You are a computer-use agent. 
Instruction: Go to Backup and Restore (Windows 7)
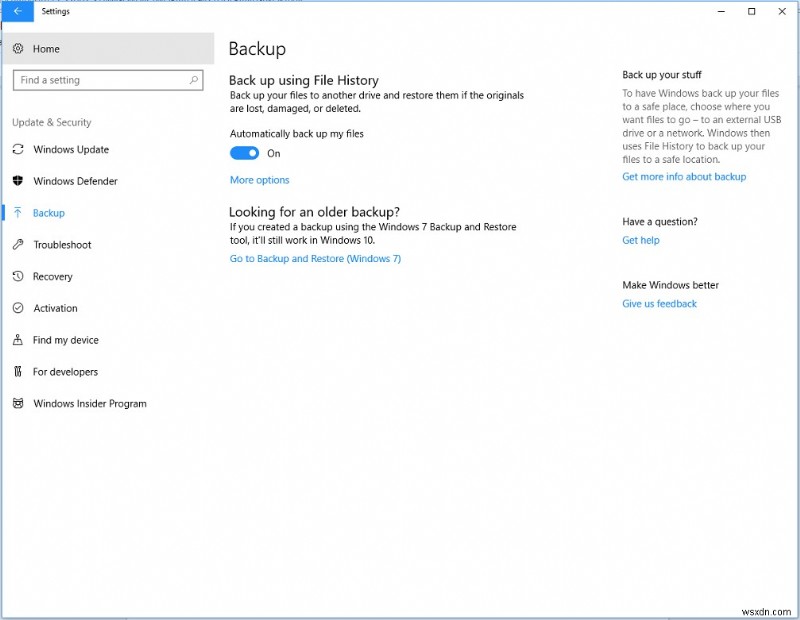[x=316, y=258]
